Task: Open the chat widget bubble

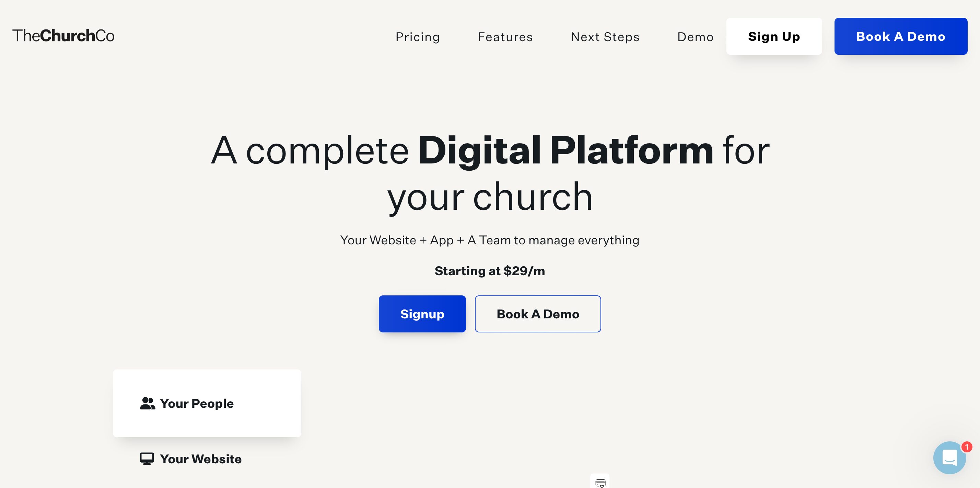Action: (x=949, y=457)
